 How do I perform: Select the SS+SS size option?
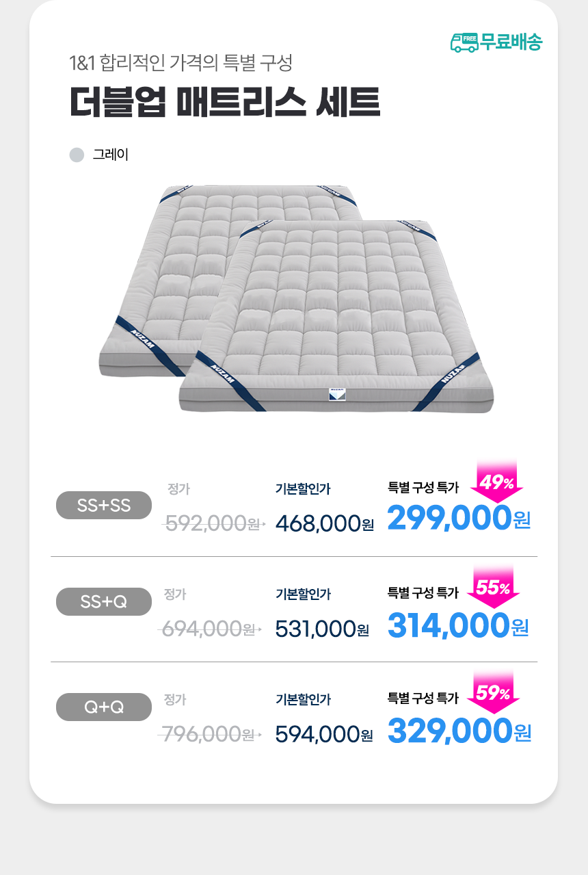tap(104, 506)
